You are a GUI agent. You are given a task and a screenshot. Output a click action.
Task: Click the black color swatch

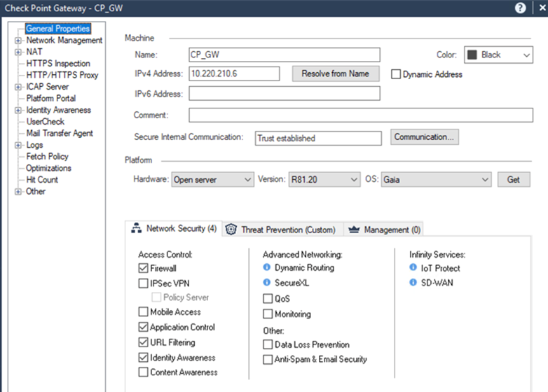pos(472,55)
